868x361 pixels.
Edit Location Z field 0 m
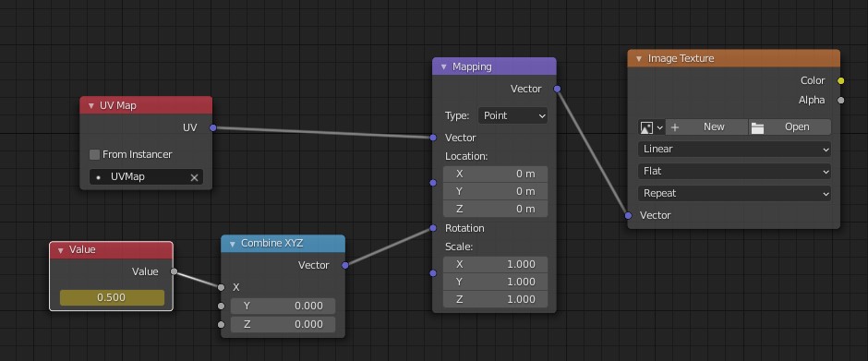pos(496,209)
